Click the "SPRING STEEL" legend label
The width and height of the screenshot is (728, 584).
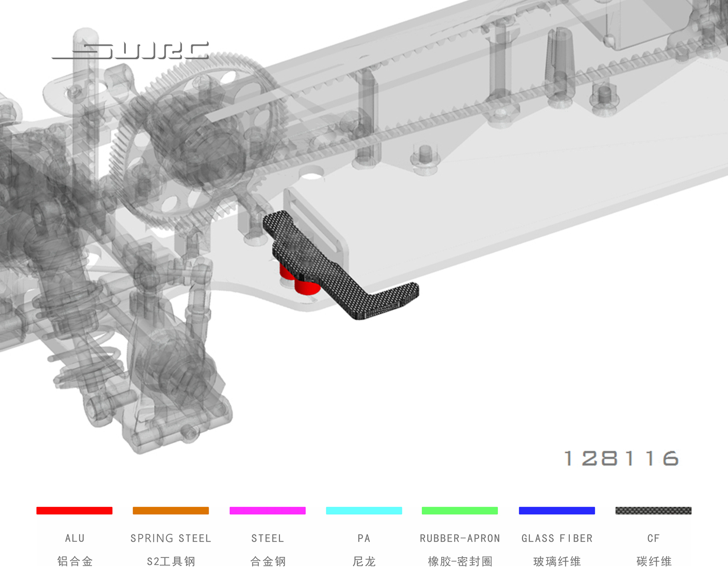[170, 538]
